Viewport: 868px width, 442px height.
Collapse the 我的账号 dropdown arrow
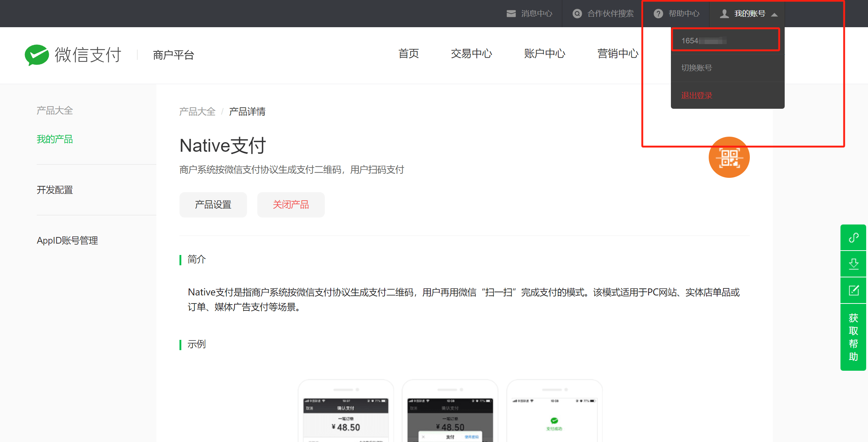tap(774, 15)
